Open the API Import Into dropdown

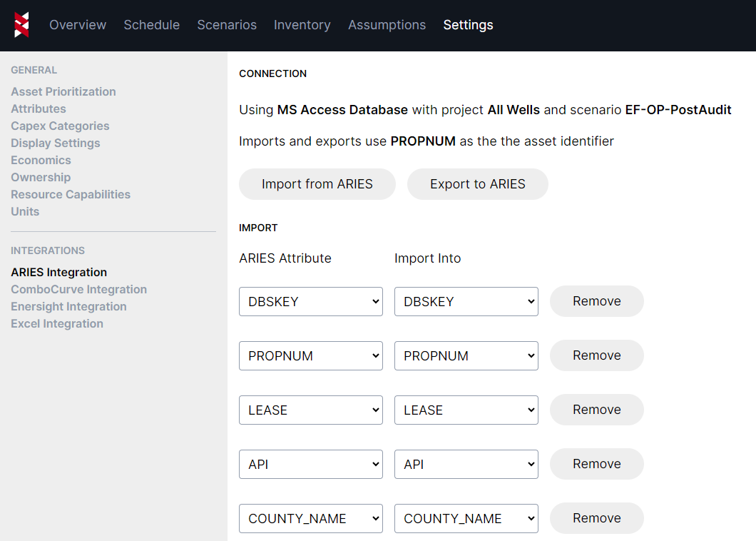(466, 465)
